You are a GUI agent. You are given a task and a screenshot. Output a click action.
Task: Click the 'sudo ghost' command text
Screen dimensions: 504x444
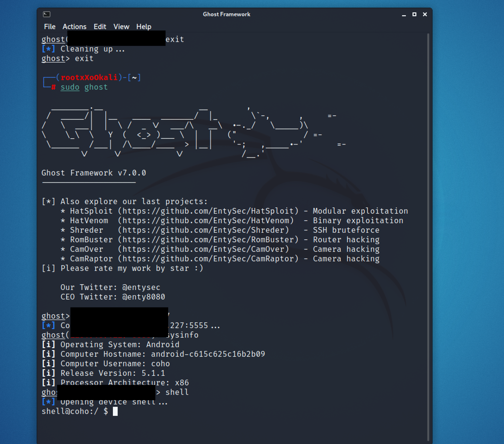pyautogui.click(x=84, y=87)
